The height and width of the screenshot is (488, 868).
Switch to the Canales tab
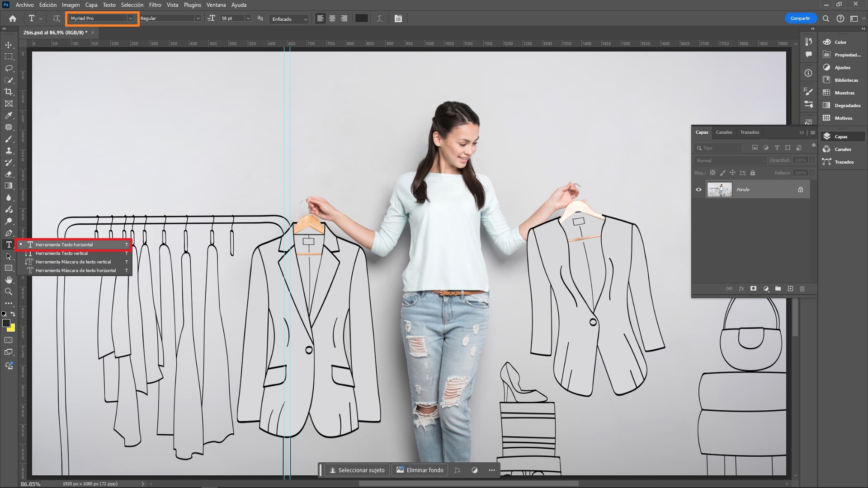(x=724, y=132)
